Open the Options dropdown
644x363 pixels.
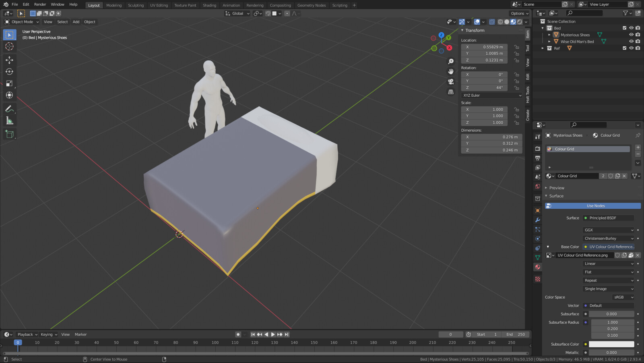pos(520,13)
